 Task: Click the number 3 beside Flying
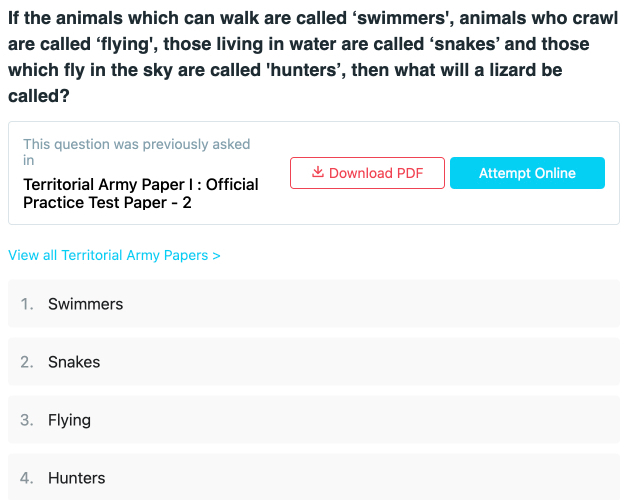(27, 420)
